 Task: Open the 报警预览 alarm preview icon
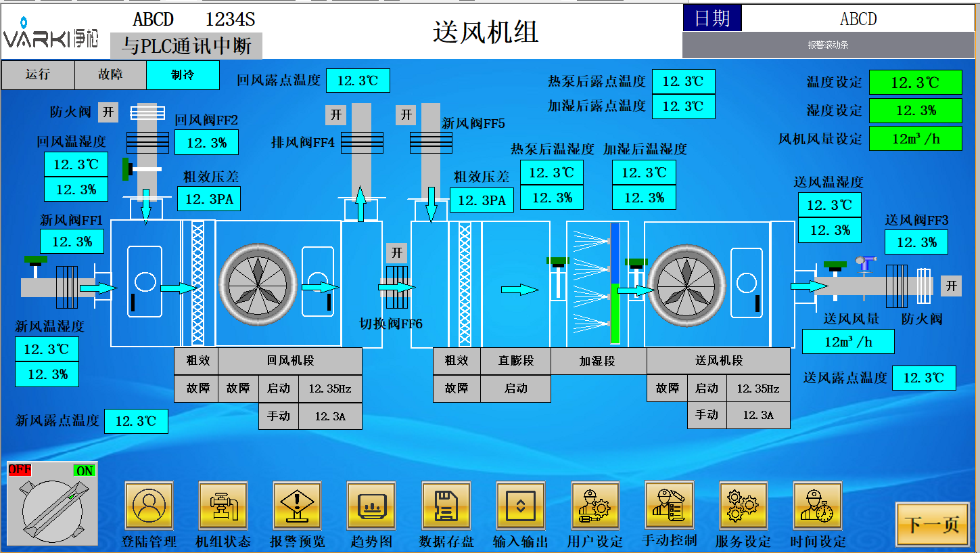click(x=297, y=505)
